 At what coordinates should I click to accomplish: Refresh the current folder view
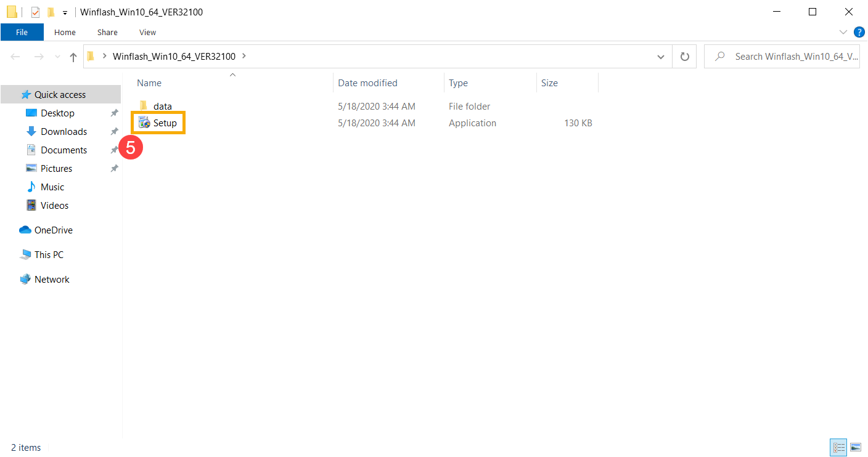[x=684, y=57]
